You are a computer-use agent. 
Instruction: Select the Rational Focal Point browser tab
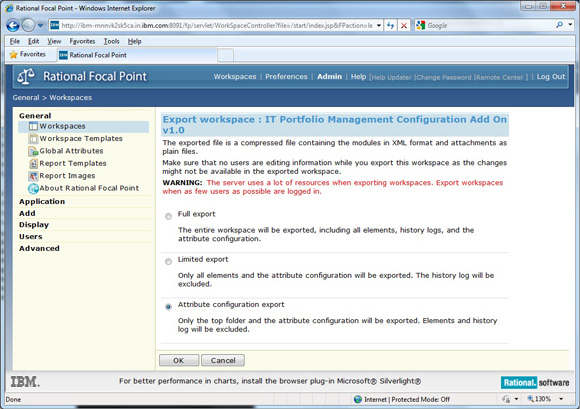[x=137, y=55]
